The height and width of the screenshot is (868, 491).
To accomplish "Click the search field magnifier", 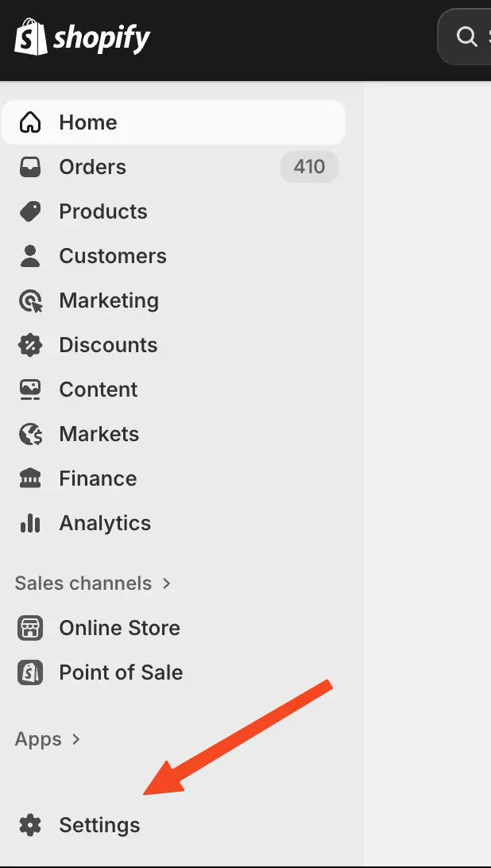I will pyautogui.click(x=465, y=37).
